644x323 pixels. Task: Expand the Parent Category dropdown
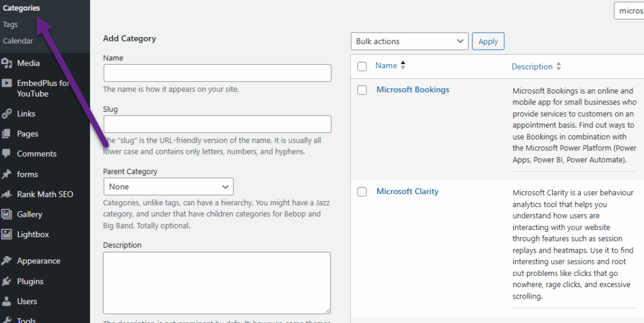point(169,187)
